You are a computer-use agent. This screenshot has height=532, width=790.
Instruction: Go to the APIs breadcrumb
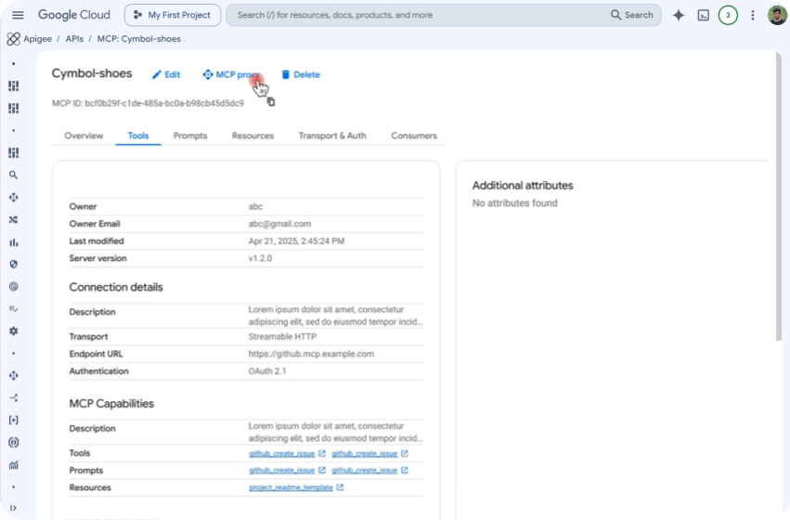[x=74, y=39]
